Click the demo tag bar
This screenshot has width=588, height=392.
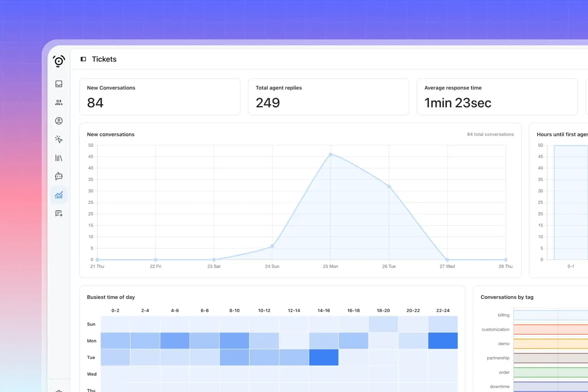pyautogui.click(x=551, y=344)
